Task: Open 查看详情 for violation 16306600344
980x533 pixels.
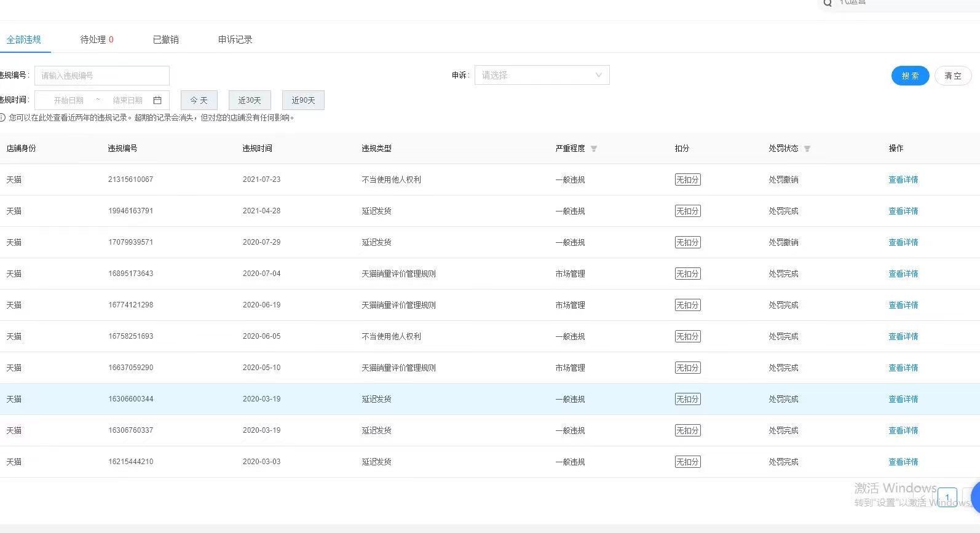Action: click(x=903, y=399)
